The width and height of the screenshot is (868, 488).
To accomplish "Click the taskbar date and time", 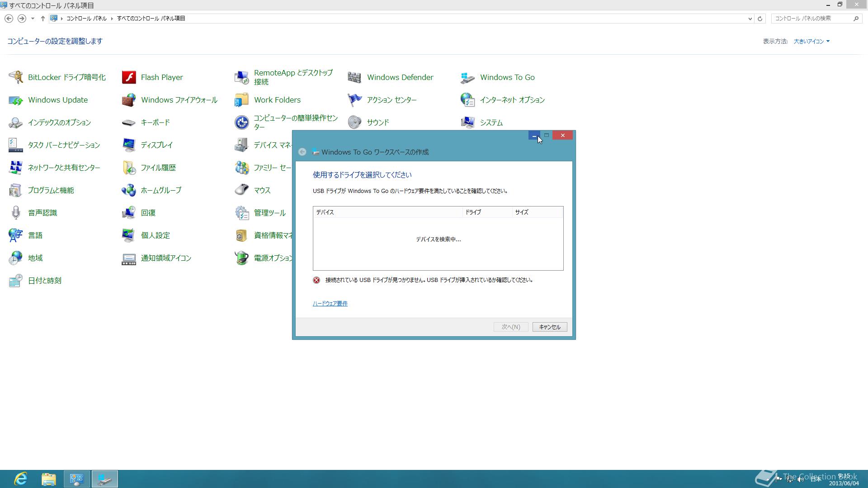I will 844,479.
